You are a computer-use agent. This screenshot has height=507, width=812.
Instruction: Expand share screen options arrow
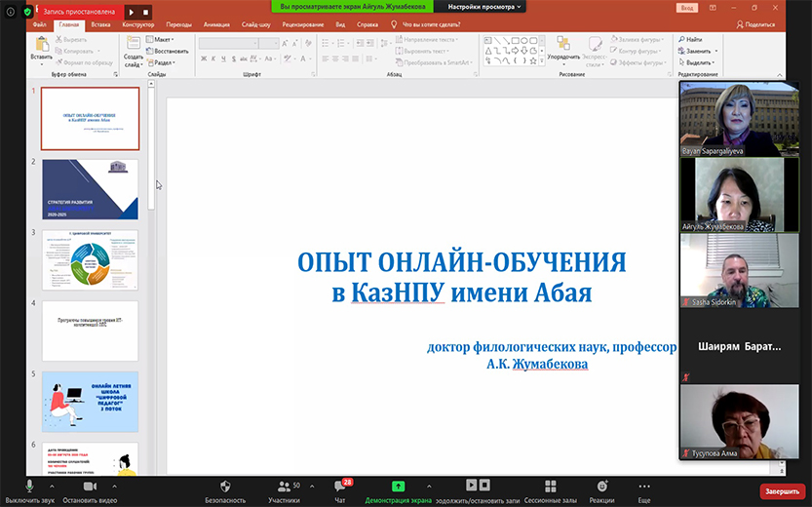(x=429, y=487)
